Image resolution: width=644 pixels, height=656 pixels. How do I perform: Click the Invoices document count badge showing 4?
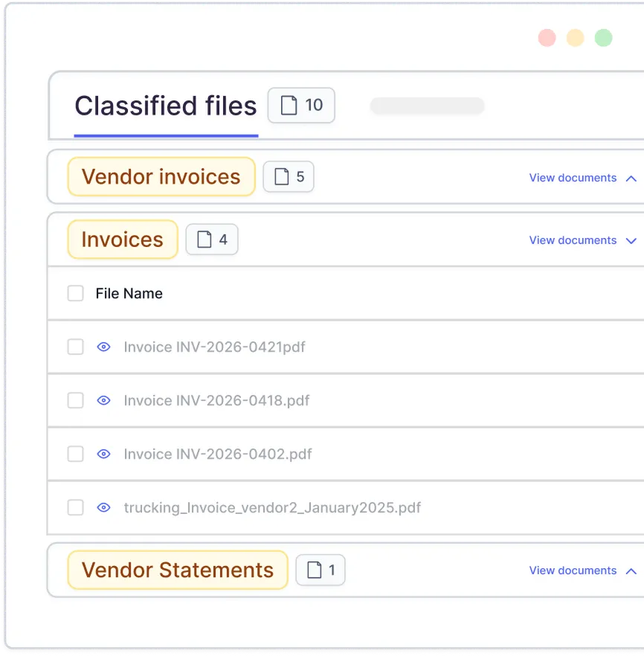pos(212,239)
